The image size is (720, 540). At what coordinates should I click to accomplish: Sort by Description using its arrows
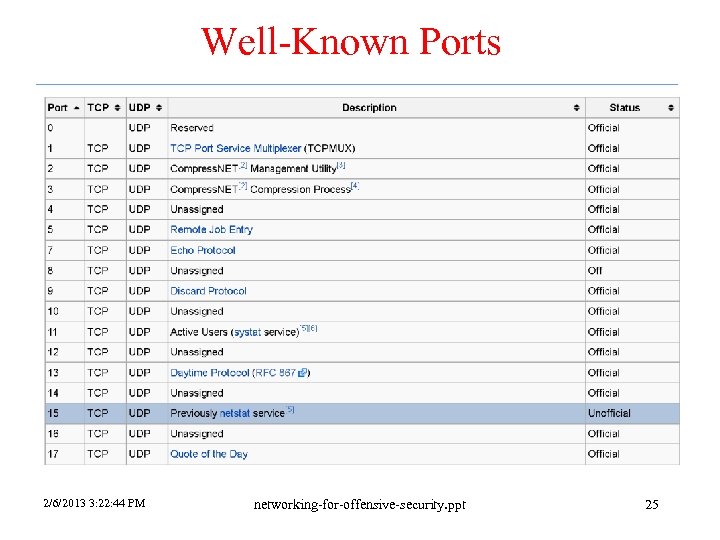(x=577, y=108)
